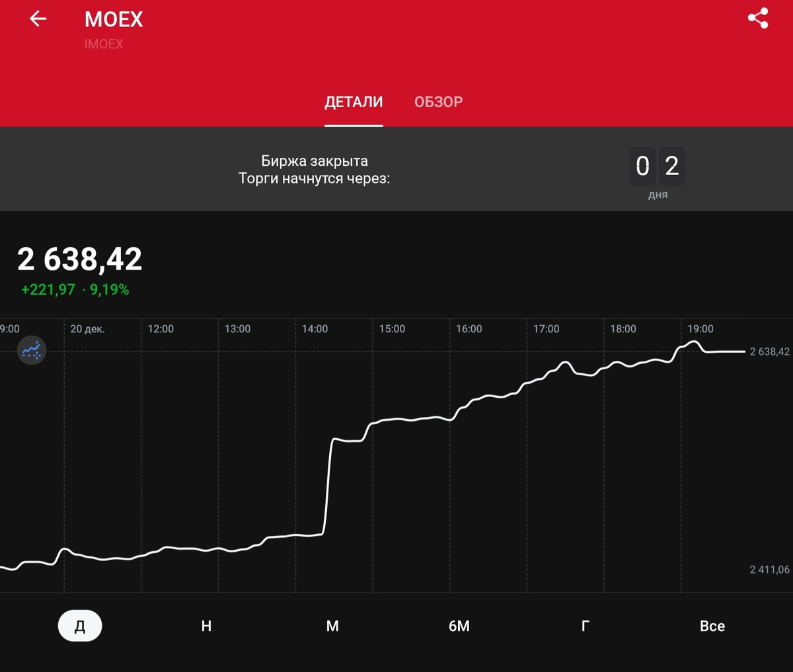Switch to the М monthly chart range
This screenshot has width=793, height=672.
tap(332, 626)
